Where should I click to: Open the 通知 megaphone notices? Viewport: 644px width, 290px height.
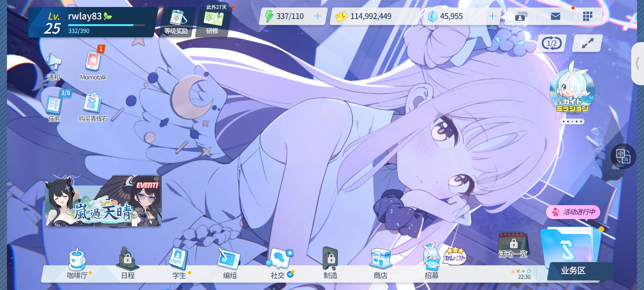click(54, 67)
